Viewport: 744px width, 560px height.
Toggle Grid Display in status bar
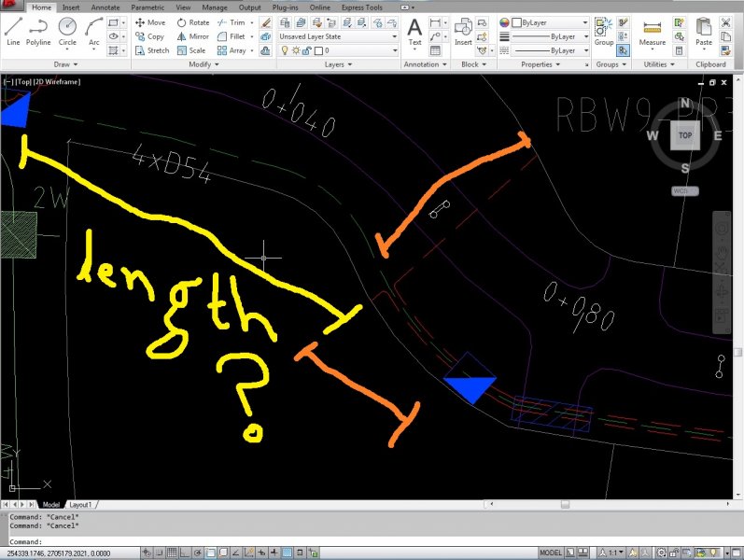click(x=172, y=553)
